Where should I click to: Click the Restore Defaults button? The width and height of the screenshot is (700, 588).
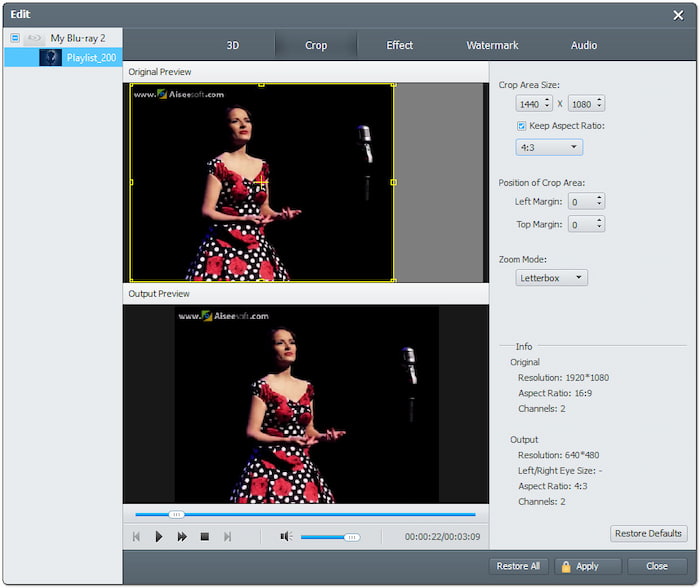coord(649,533)
